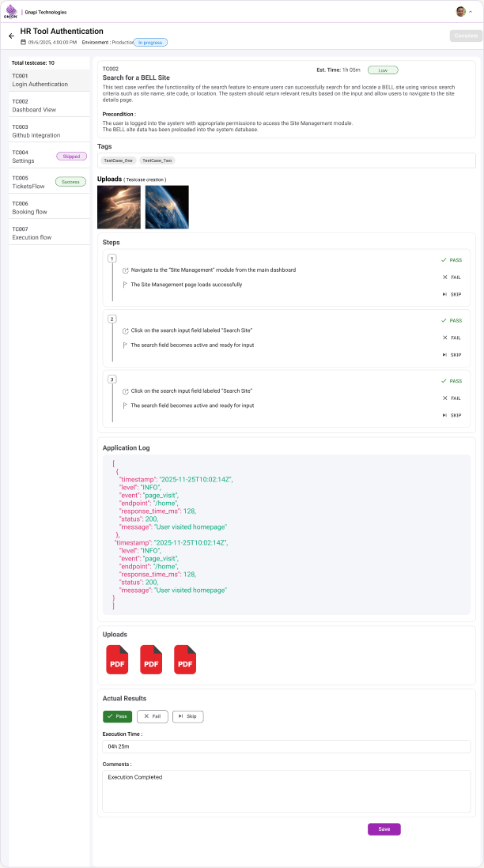The width and height of the screenshot is (484, 868).
Task: Select TC004 Settings testcase
Action: click(49, 157)
